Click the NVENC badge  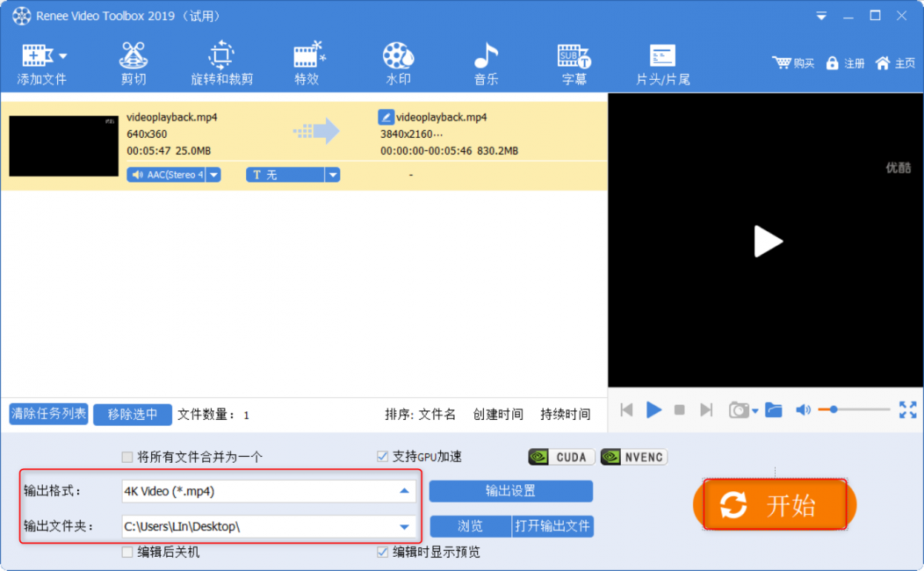tap(634, 458)
